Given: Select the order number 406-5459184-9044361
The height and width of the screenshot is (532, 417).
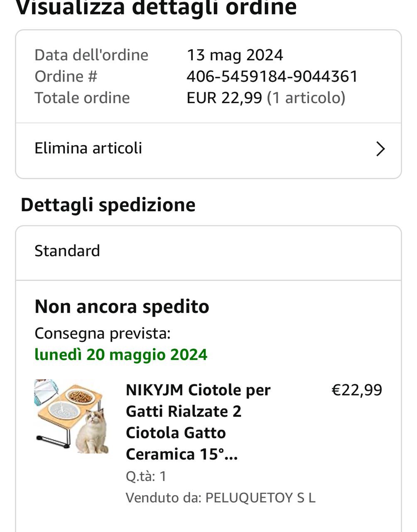Looking at the screenshot, I should 272,76.
